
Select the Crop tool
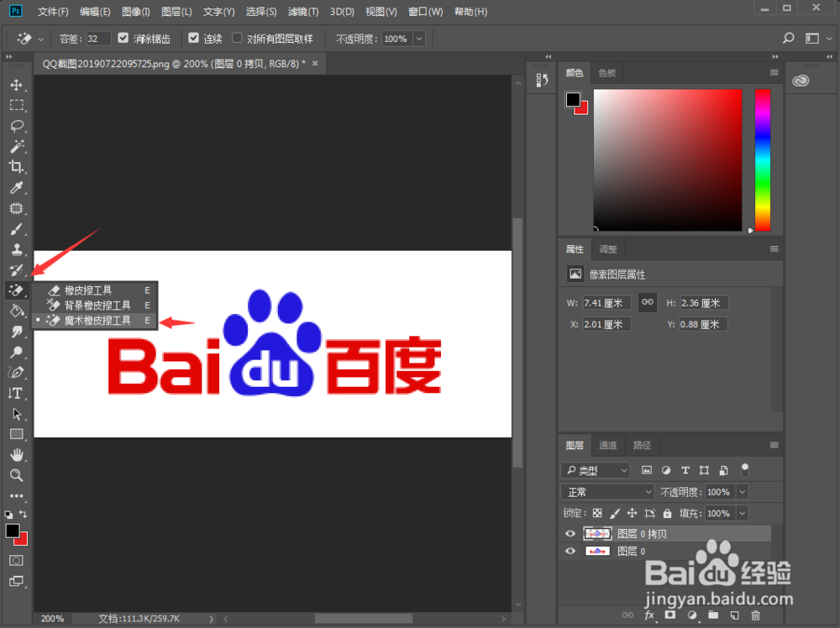click(17, 166)
